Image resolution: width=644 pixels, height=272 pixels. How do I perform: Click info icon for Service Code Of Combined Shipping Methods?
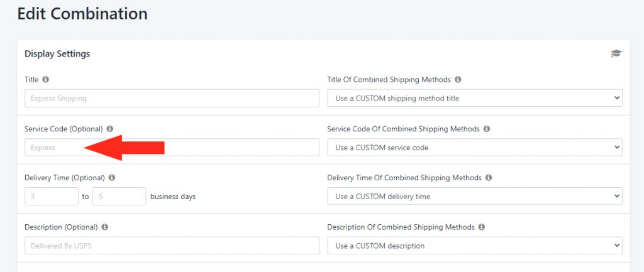(487, 129)
